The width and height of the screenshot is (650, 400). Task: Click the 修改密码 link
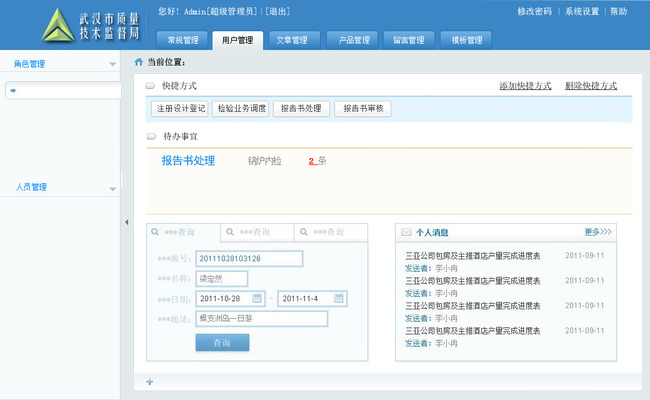534,12
